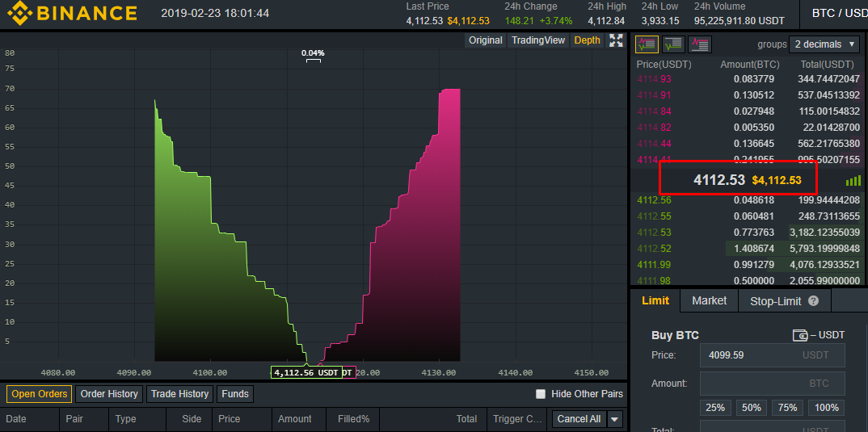Click the date and time 2019-02-23 18:01:44
Viewport: 868px width, 432px height.
(215, 13)
